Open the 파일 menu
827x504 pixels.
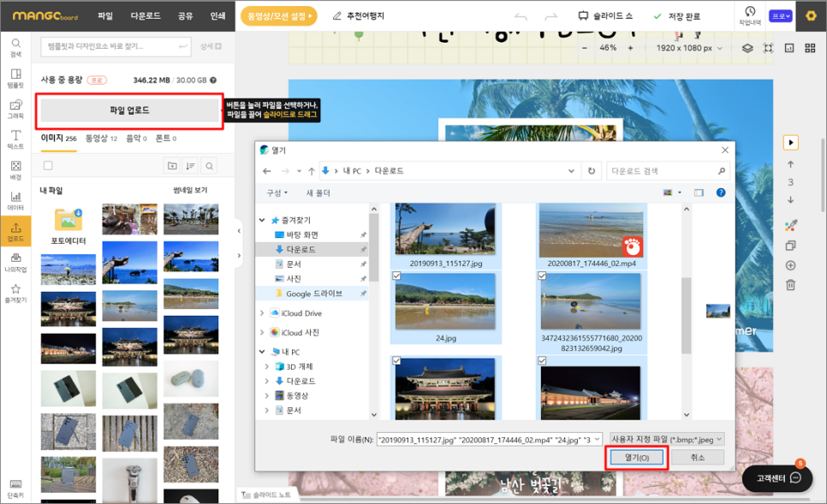[x=105, y=15]
